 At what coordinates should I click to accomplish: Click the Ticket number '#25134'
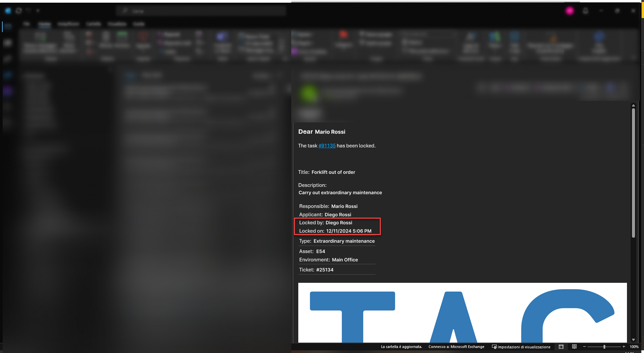(x=325, y=270)
